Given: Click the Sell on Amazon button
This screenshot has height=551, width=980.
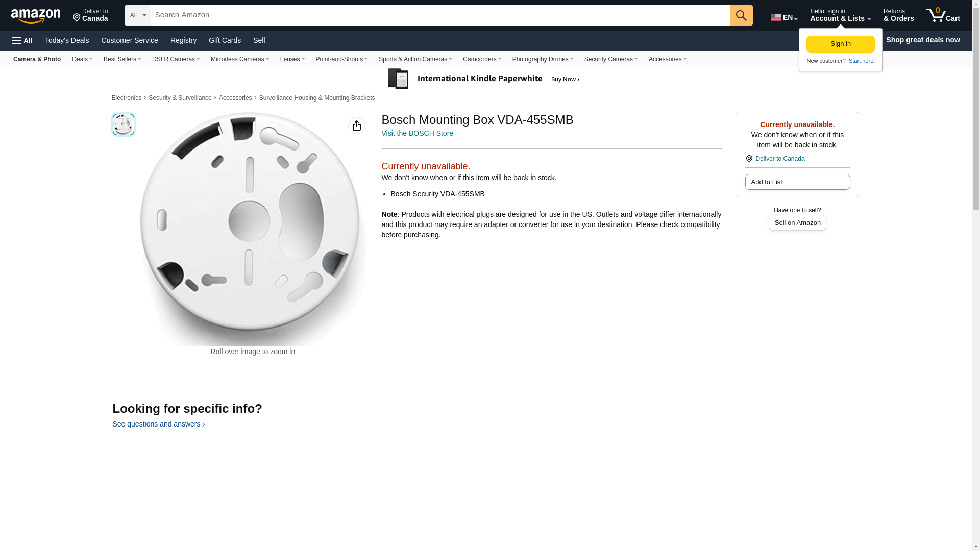Looking at the screenshot, I should [797, 223].
